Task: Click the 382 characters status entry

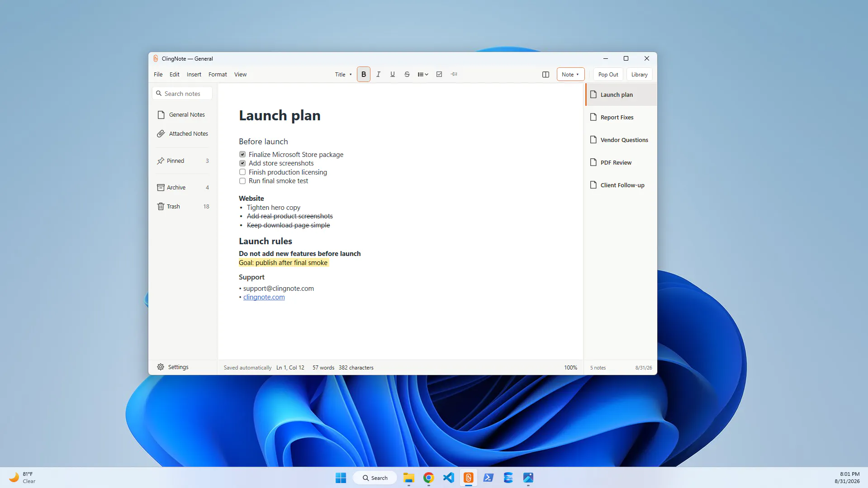Action: click(356, 368)
